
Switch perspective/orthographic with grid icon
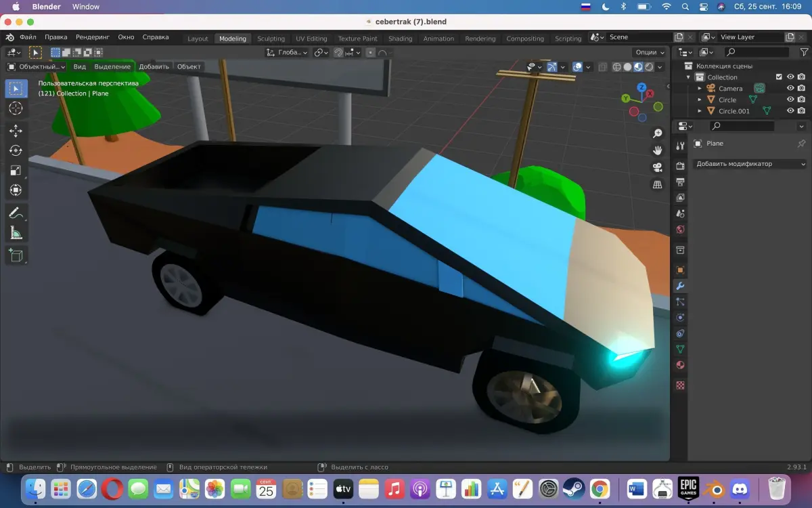pos(657,184)
